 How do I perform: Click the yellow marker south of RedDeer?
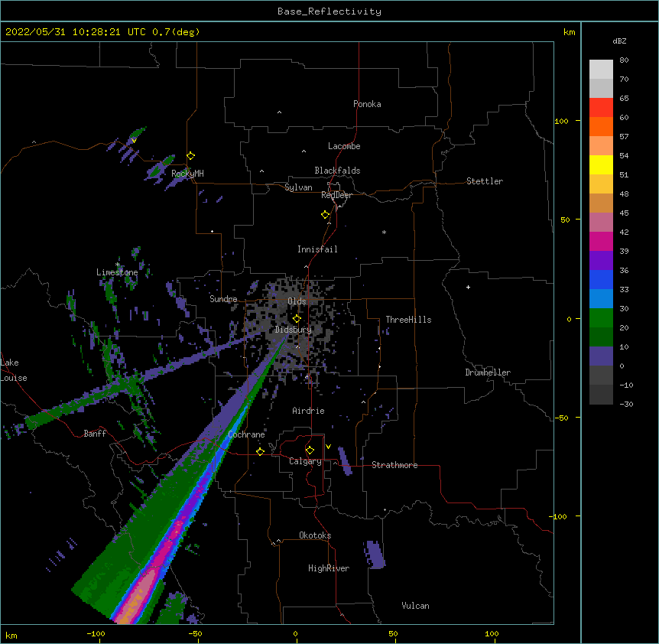(326, 215)
